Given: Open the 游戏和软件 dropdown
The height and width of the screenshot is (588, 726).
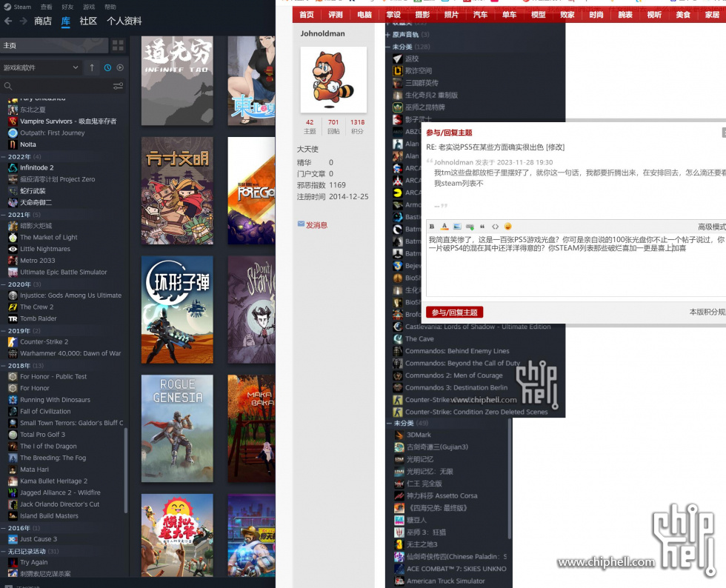Looking at the screenshot, I should pyautogui.click(x=41, y=67).
